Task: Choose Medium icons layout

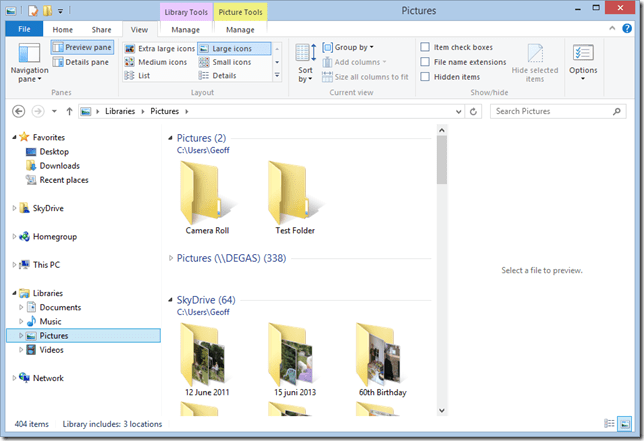Action: click(x=156, y=62)
